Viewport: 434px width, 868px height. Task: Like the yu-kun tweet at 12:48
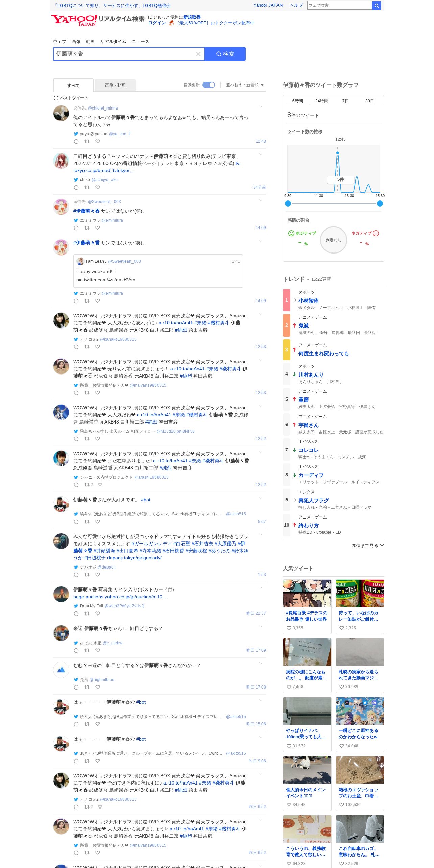coord(98,141)
